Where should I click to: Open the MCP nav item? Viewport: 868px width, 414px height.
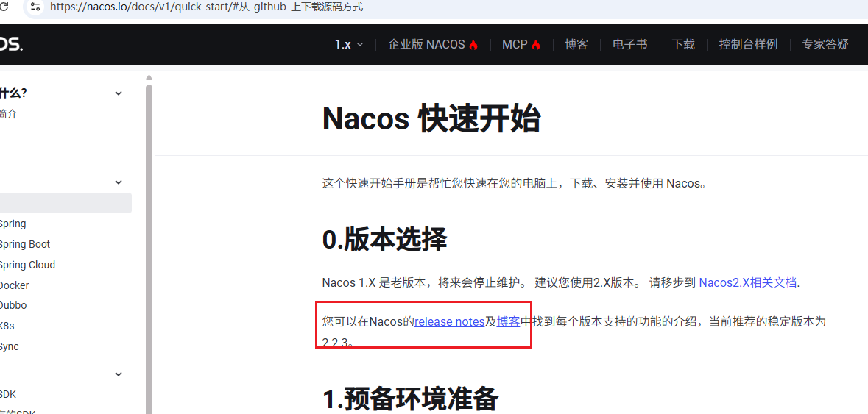[515, 45]
